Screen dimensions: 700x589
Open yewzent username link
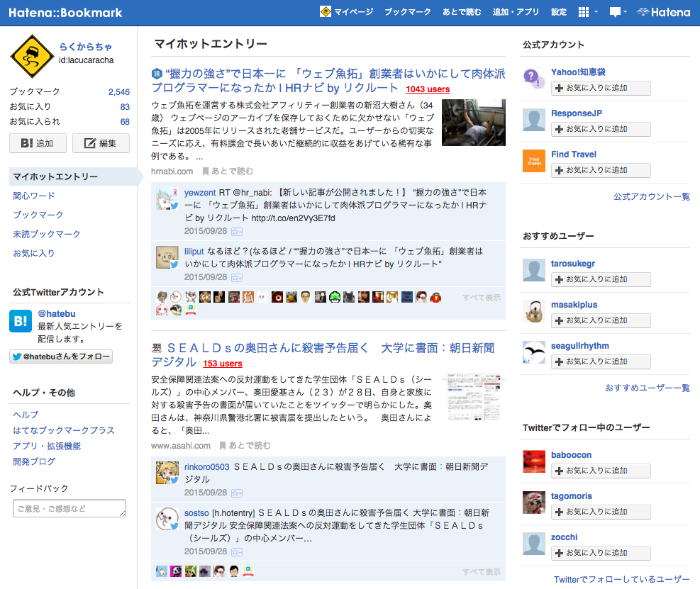click(200, 193)
